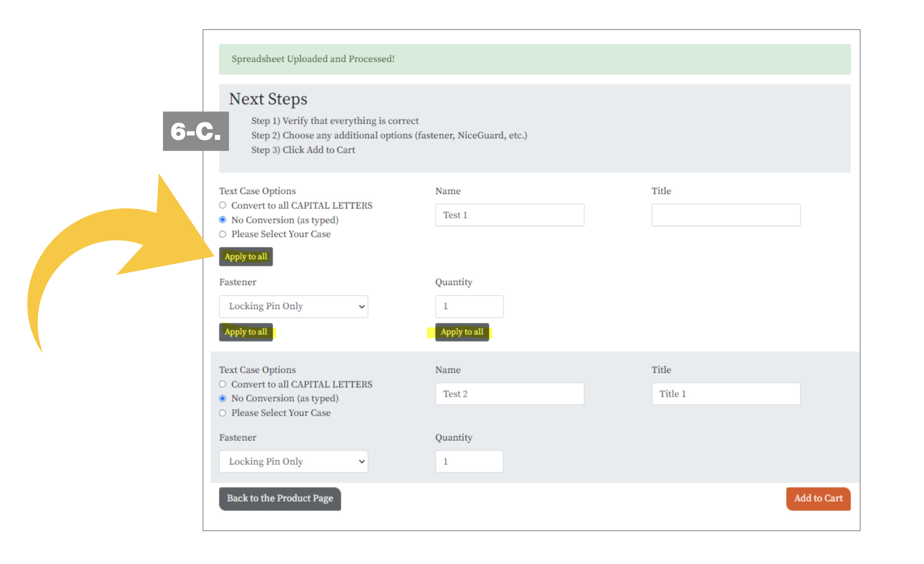Click the Title field containing 'Title 1'
This screenshot has height=564, width=924.
coord(726,394)
